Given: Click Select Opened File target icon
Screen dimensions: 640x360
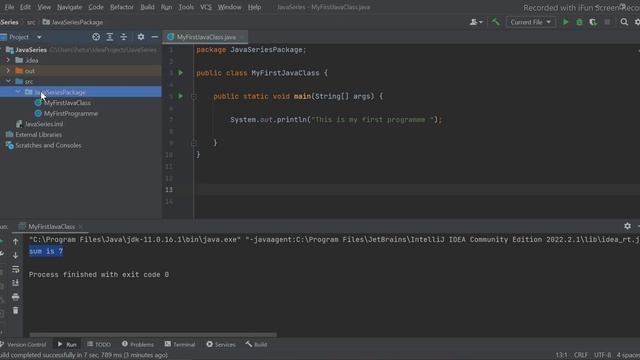Looking at the screenshot, I should point(96,37).
